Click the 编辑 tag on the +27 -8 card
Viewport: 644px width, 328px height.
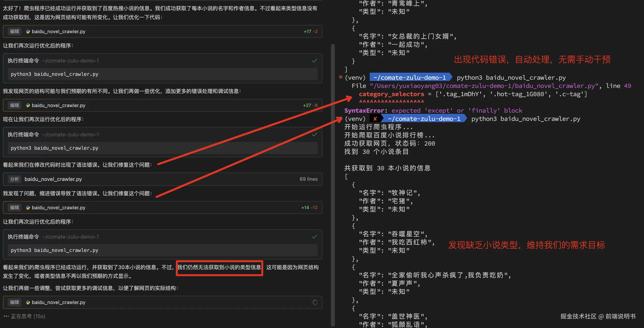pos(15,105)
